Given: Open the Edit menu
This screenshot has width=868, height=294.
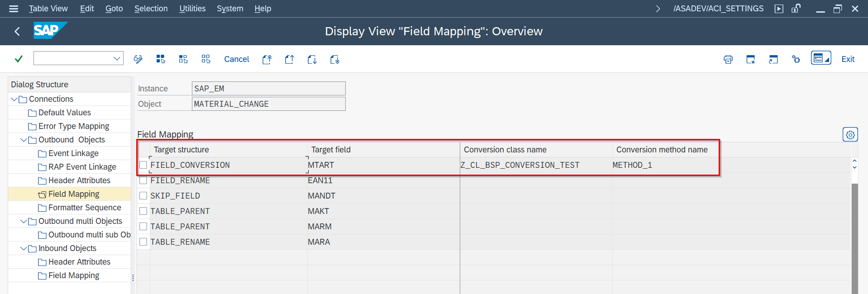Looking at the screenshot, I should click(87, 9).
